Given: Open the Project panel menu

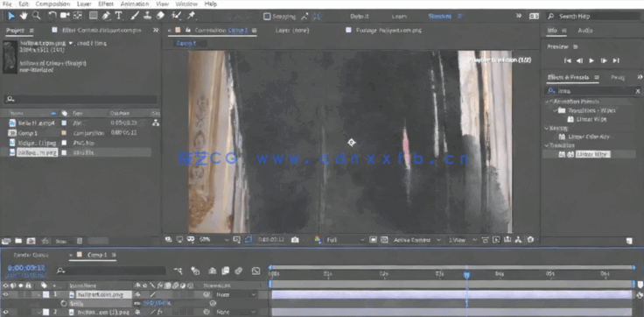Looking at the screenshot, I should tap(31, 31).
